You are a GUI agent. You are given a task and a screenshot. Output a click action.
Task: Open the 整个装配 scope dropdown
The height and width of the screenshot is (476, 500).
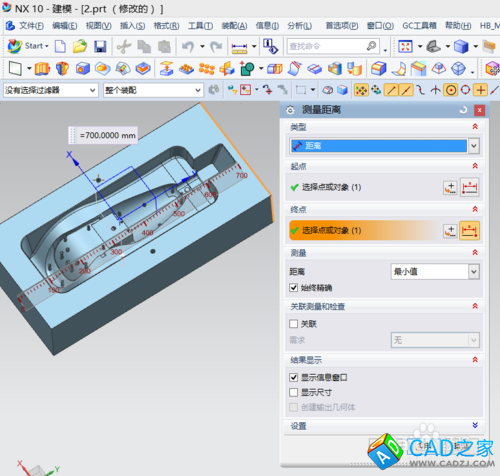point(153,90)
